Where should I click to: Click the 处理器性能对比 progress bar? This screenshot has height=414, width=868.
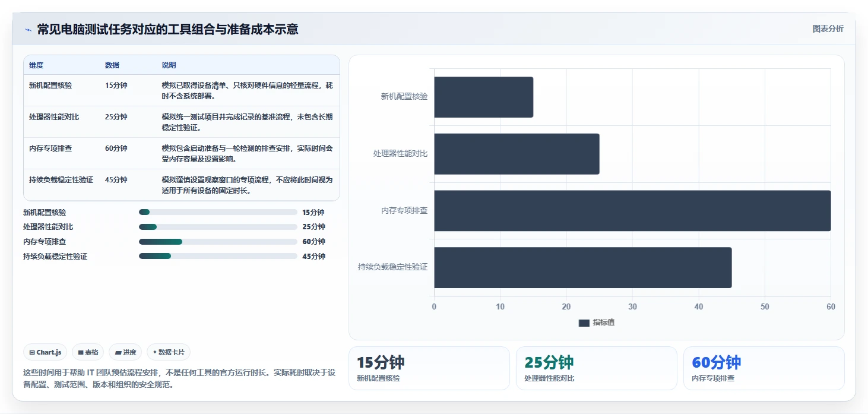(218, 227)
